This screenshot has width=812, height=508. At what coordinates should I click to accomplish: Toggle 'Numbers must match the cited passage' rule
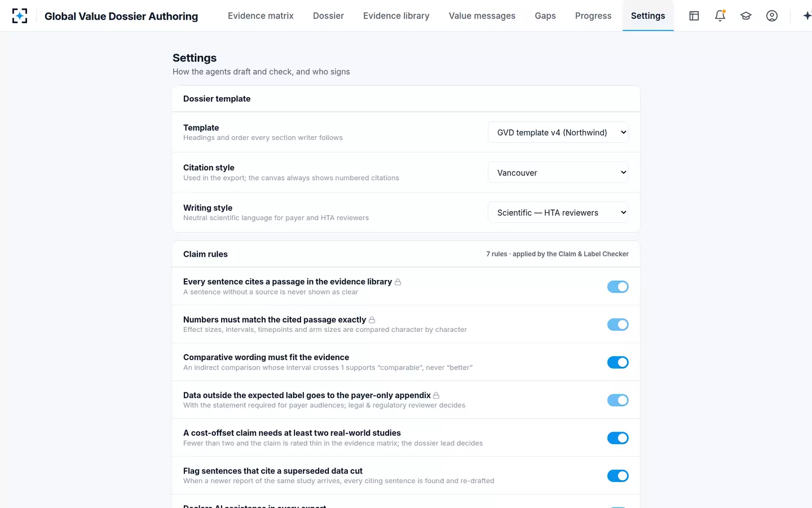click(x=618, y=325)
